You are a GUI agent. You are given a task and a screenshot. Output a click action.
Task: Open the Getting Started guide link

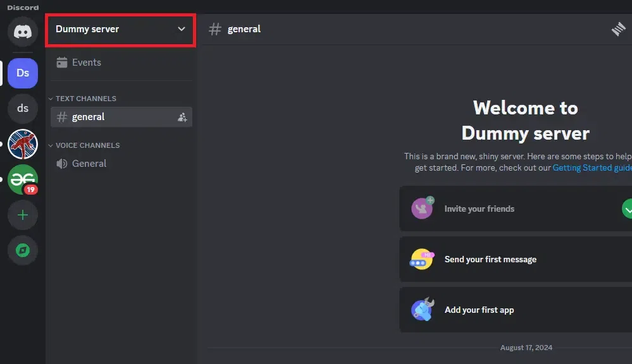[592, 168]
